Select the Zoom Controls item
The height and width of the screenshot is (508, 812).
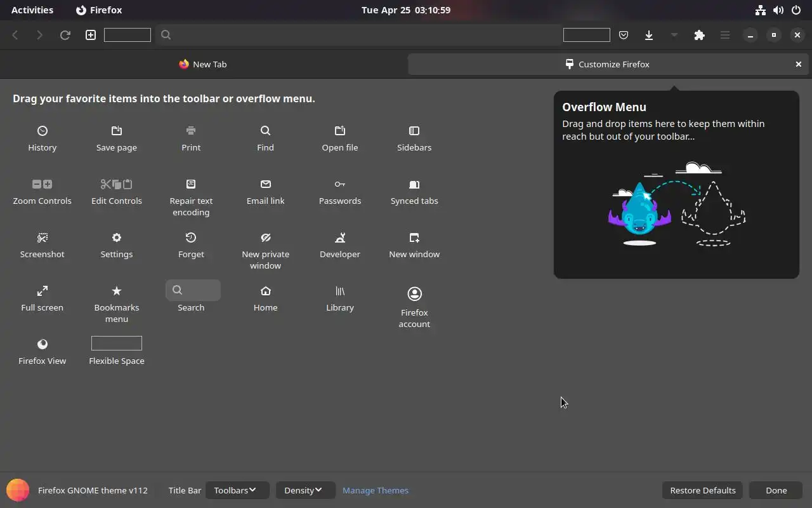click(43, 192)
